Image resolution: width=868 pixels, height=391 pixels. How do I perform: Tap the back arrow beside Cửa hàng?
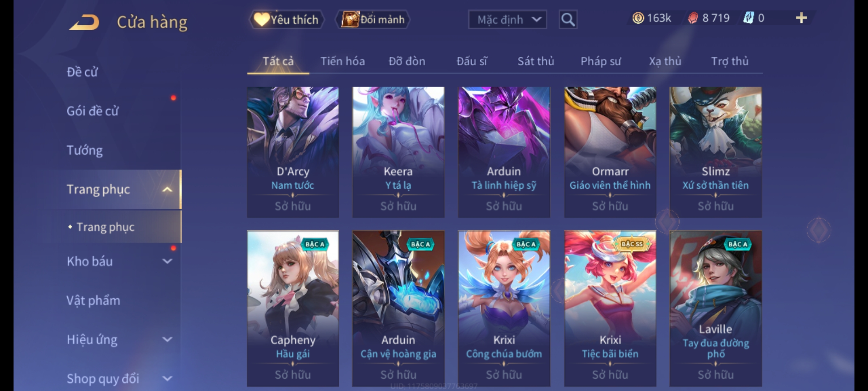coord(85,22)
